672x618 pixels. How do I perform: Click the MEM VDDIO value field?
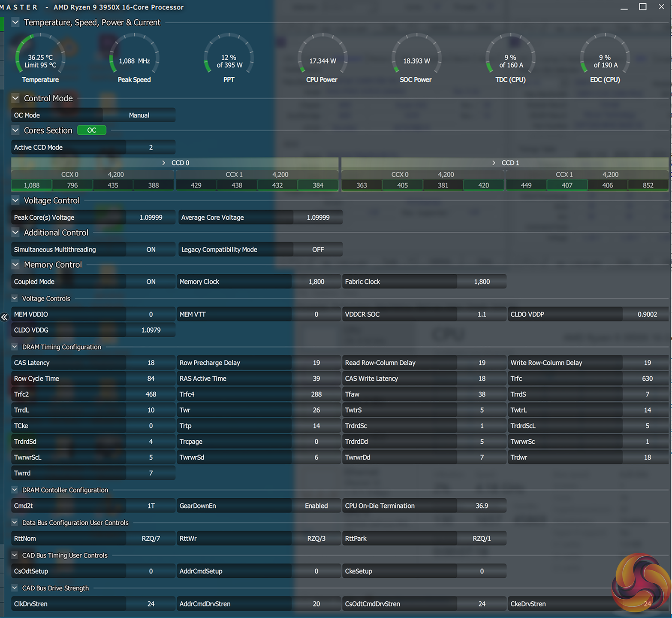point(151,314)
